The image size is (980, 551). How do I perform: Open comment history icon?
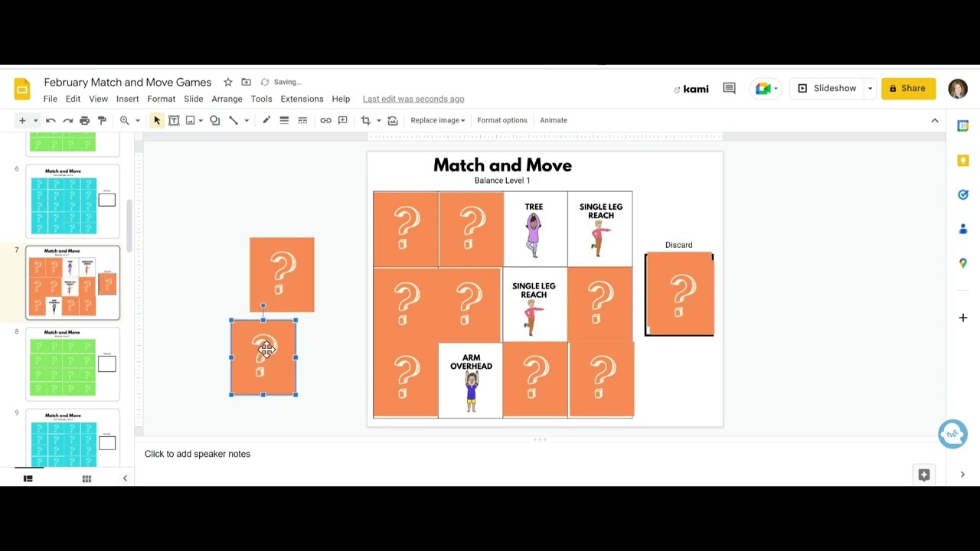point(729,89)
